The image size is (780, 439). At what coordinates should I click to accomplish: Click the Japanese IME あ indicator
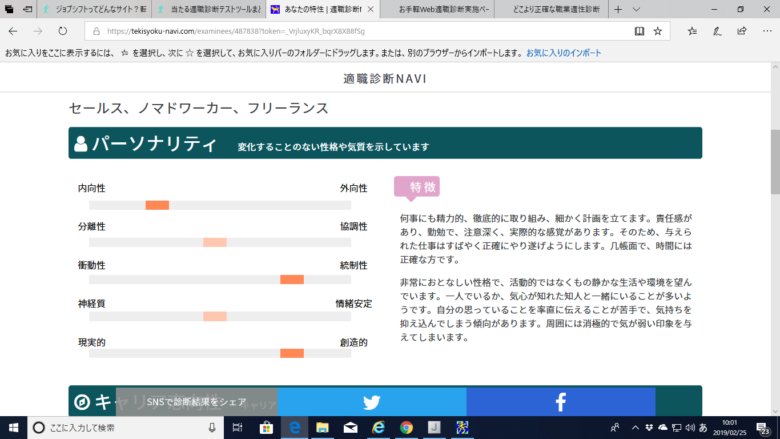click(x=703, y=428)
